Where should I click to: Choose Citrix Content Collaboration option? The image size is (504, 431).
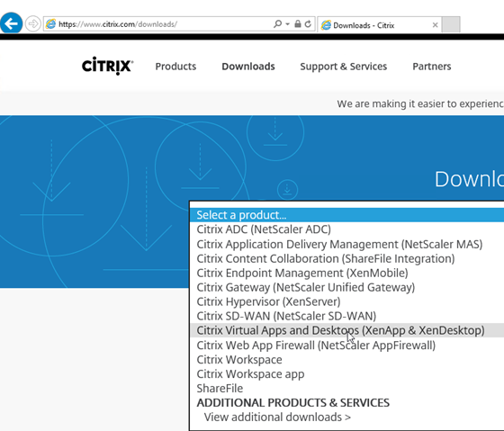(x=346, y=258)
